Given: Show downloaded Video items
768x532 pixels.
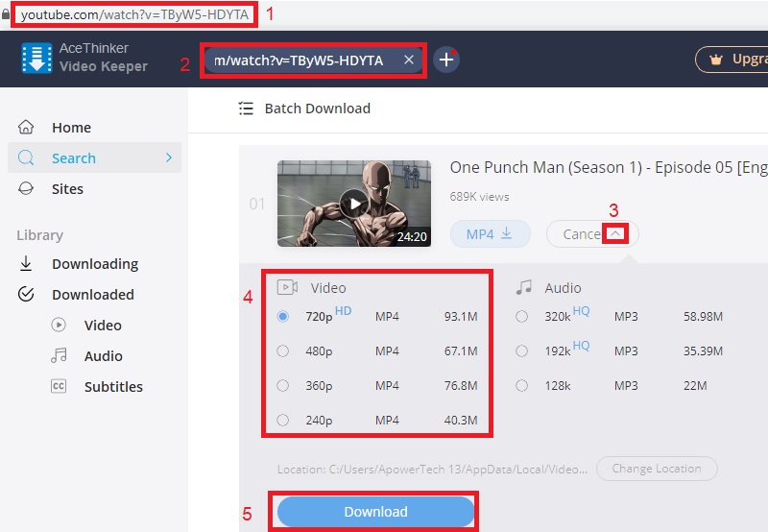Looking at the screenshot, I should (103, 326).
